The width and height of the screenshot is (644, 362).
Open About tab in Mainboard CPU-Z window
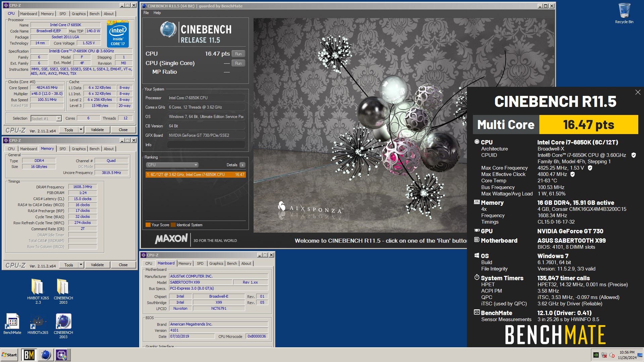coord(246,263)
